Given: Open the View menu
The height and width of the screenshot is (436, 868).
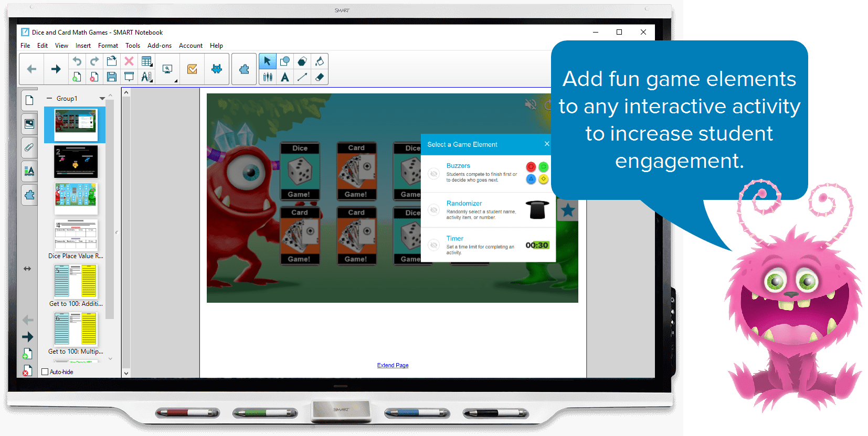Looking at the screenshot, I should [x=61, y=46].
